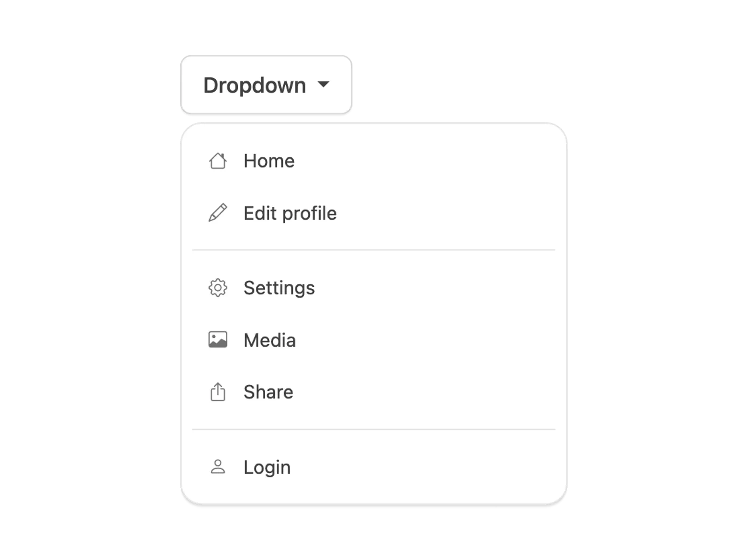
Task: Choose the Share option text
Action: 268,392
